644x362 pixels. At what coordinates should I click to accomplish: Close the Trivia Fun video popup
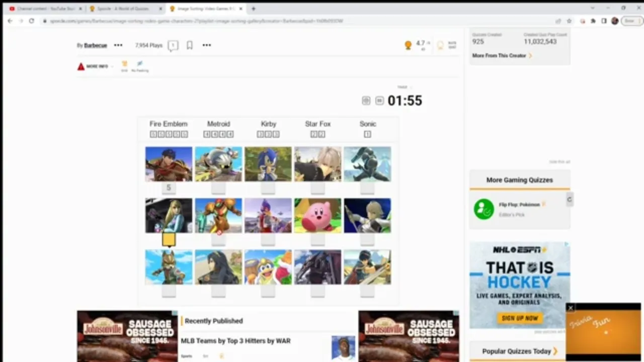(x=570, y=308)
